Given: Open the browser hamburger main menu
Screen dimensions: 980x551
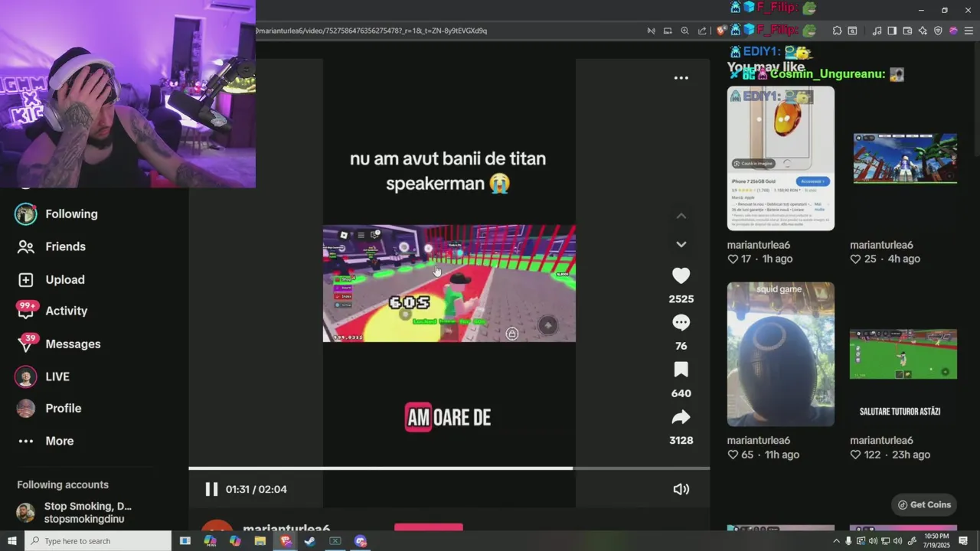Looking at the screenshot, I should [x=969, y=31].
